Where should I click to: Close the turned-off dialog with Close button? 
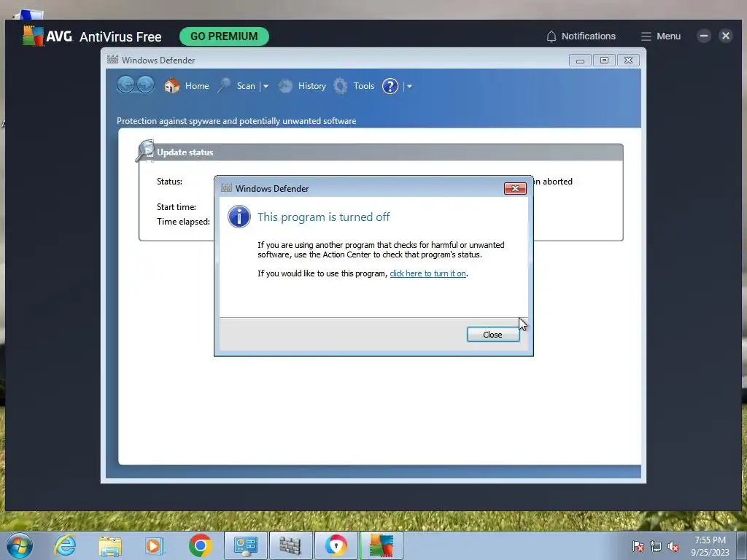click(493, 334)
